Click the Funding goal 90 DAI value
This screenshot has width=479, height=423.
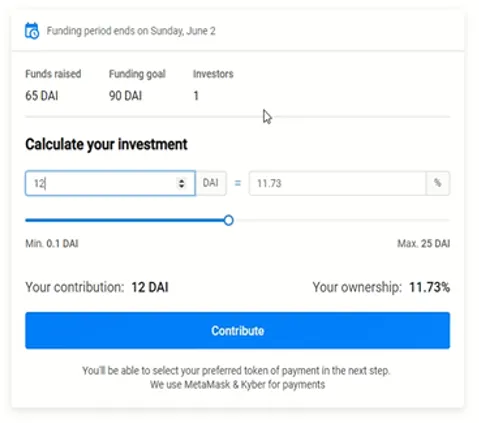(x=125, y=96)
